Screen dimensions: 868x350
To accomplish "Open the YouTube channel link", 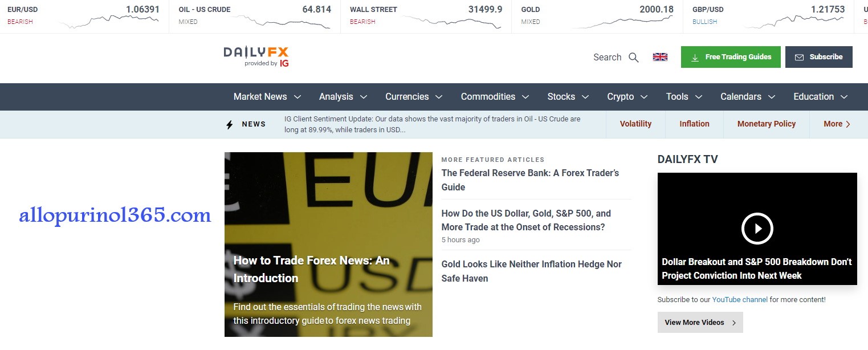I will (x=740, y=299).
